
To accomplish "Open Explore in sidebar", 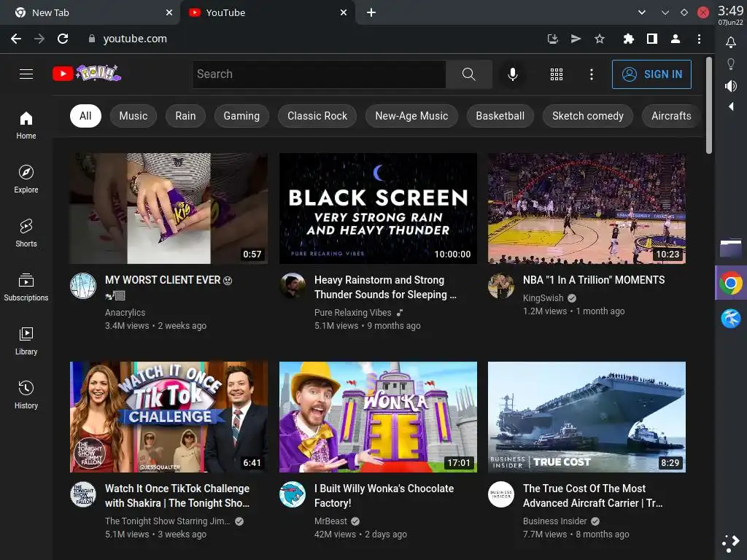I will point(26,179).
